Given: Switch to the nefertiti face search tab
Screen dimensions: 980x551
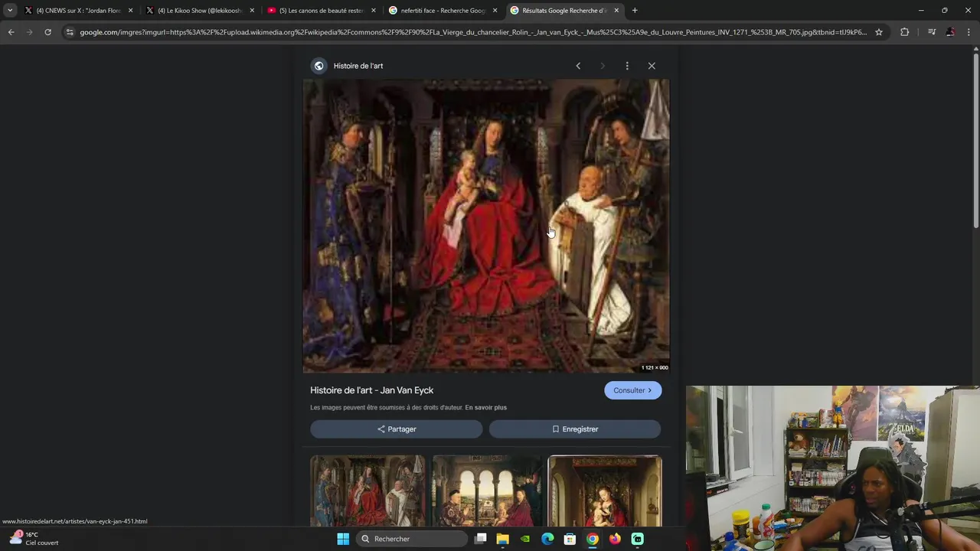Looking at the screenshot, I should pyautogui.click(x=443, y=11).
